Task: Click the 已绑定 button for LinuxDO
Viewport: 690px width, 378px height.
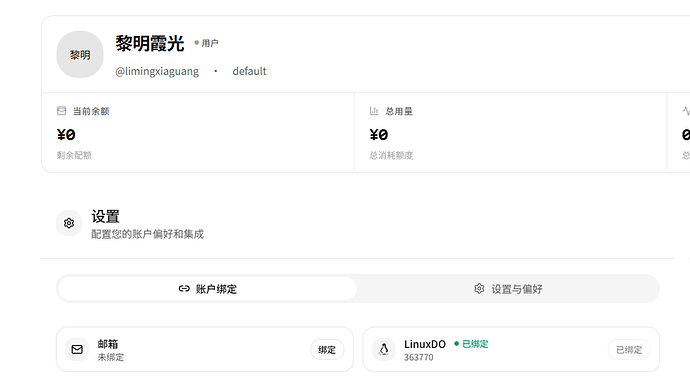Action: click(x=629, y=350)
